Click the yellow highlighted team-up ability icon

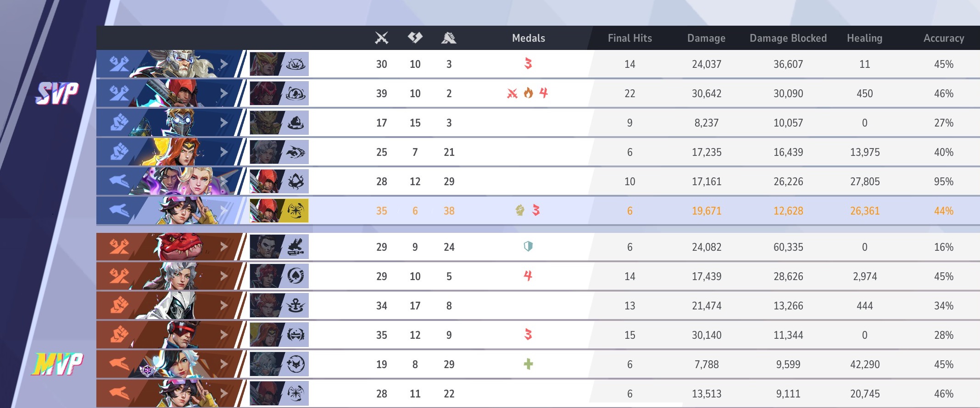(295, 210)
